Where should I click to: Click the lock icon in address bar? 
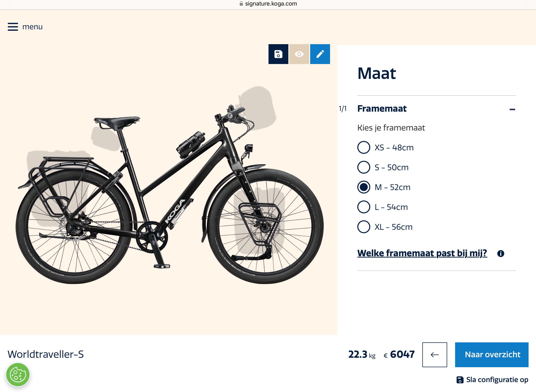click(x=241, y=4)
